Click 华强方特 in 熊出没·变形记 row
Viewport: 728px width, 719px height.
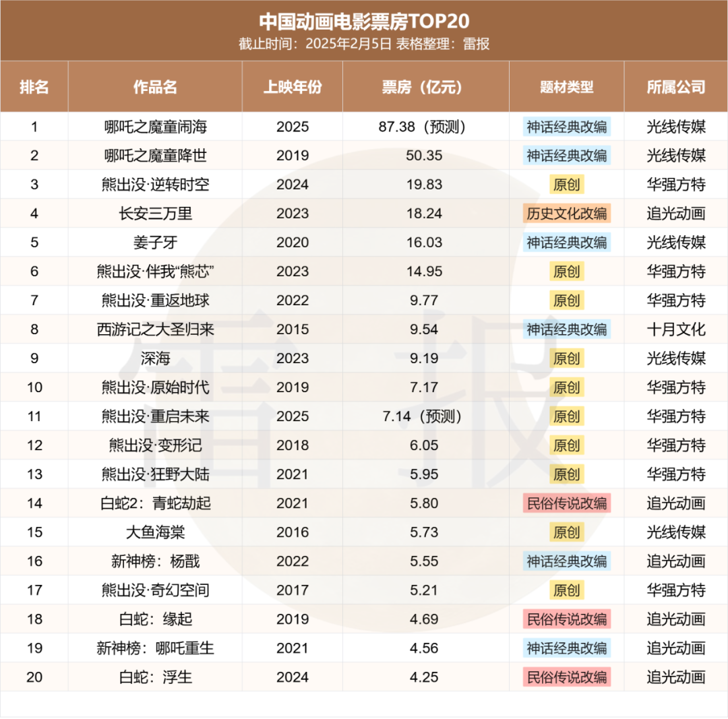click(676, 445)
